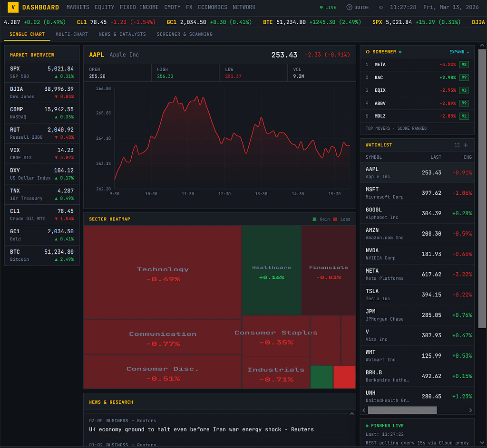The width and height of the screenshot is (487, 448).
Task: Click the Screener panel header icon
Action: click(x=368, y=52)
